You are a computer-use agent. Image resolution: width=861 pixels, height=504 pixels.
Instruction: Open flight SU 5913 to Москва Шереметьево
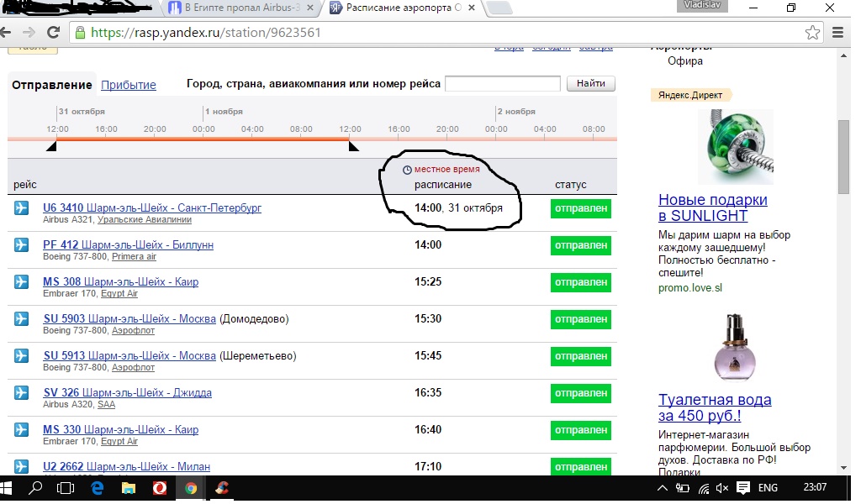pos(129,355)
